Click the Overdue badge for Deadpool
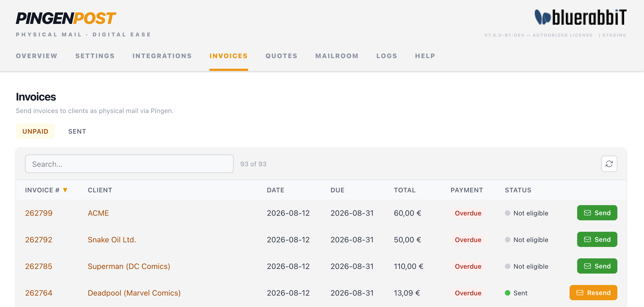This screenshot has height=307, width=644. (x=468, y=293)
